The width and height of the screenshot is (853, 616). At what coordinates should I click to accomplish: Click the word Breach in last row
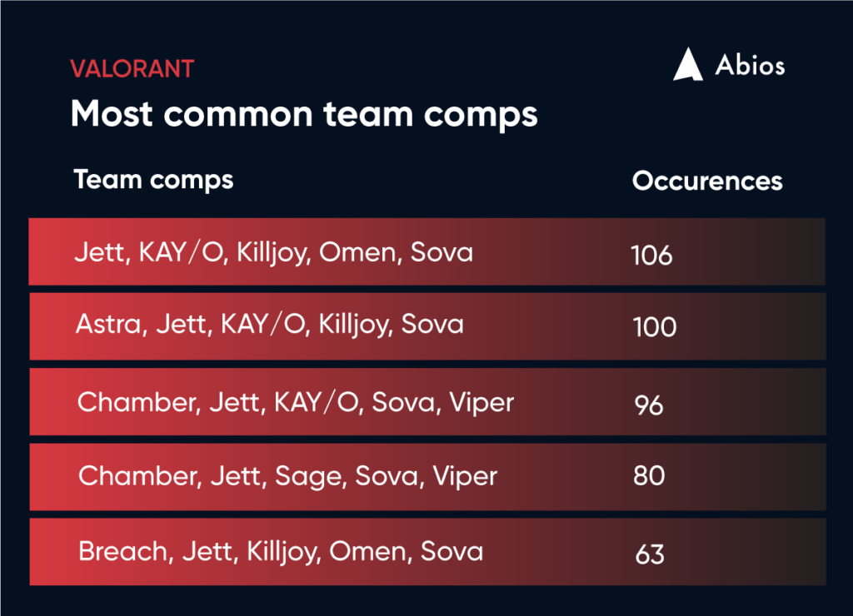click(x=123, y=551)
